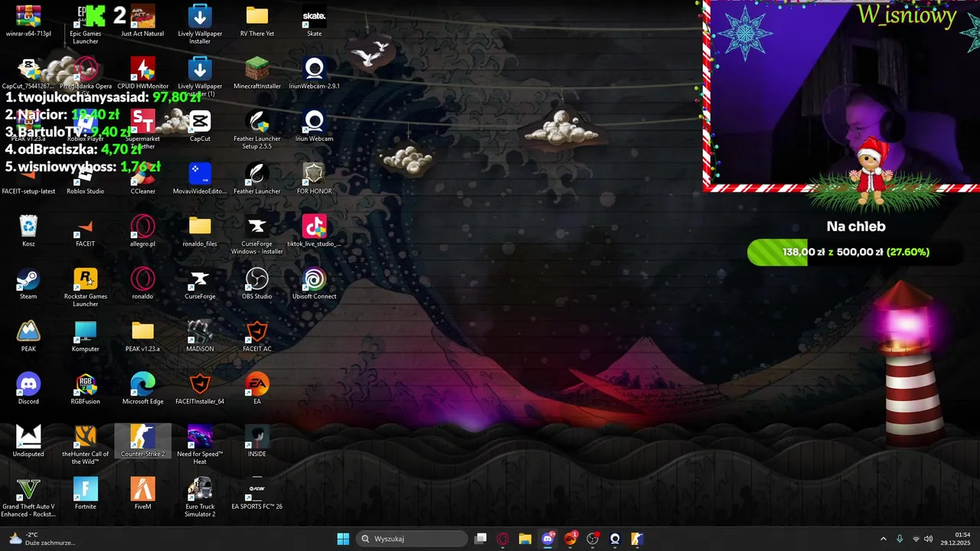The image size is (980, 551).
Task: Switch to Discord on the taskbar
Action: (547, 539)
